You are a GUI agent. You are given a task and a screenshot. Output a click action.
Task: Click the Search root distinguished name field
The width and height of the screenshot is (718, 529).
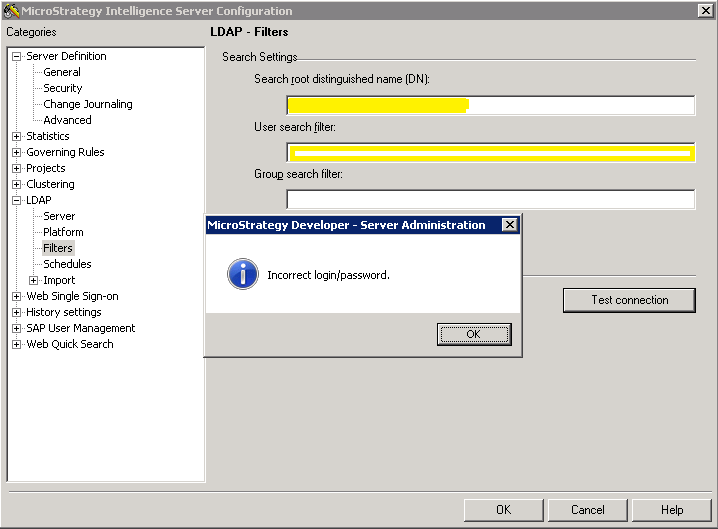tap(580, 105)
